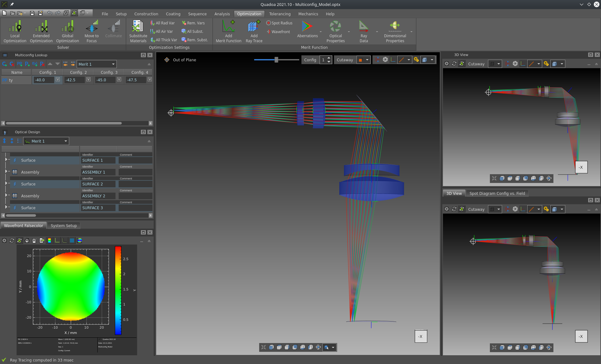Click All Rad Var button
601x364 pixels.
click(162, 23)
